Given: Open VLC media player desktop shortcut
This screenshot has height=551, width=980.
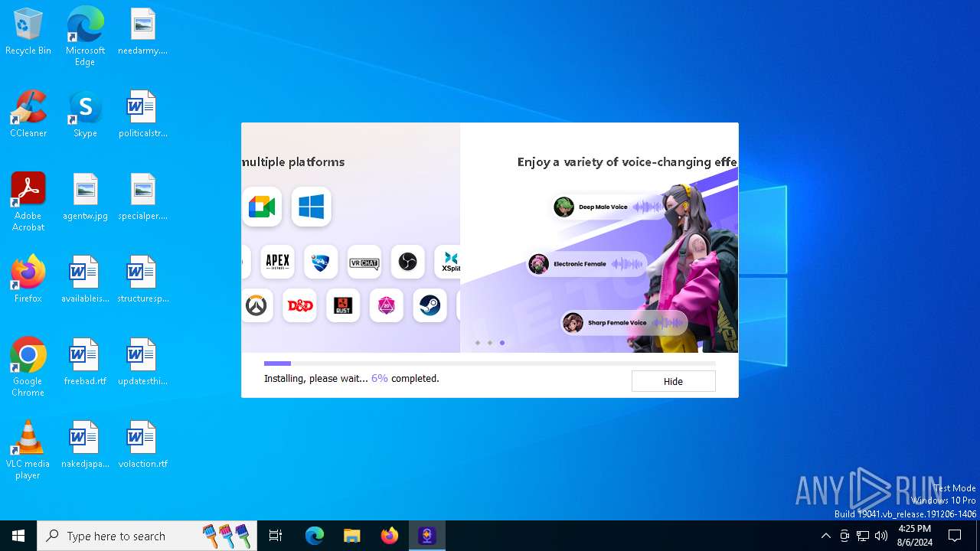Looking at the screenshot, I should 28,450.
